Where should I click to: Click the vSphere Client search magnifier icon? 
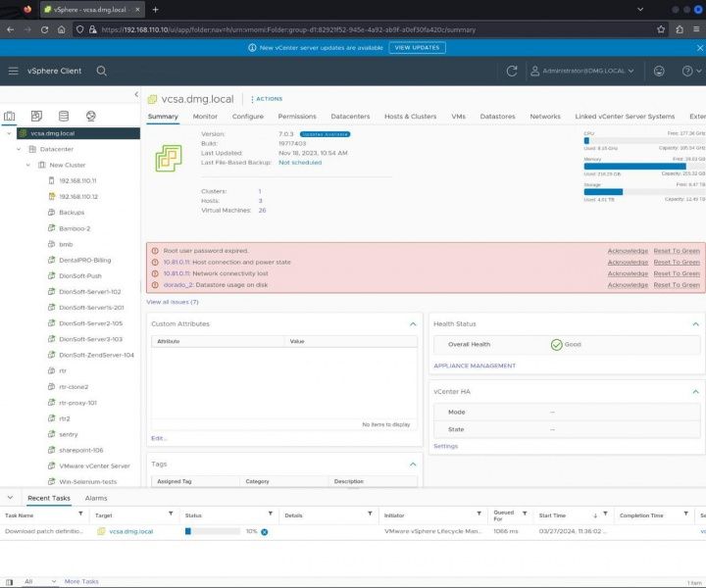(102, 71)
